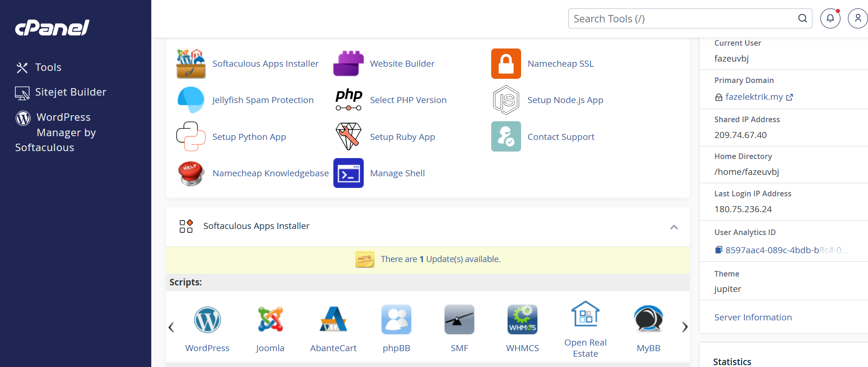Open WordPress Manager by Softaculous sidebar item
The height and width of the screenshot is (367, 868).
[x=55, y=132]
